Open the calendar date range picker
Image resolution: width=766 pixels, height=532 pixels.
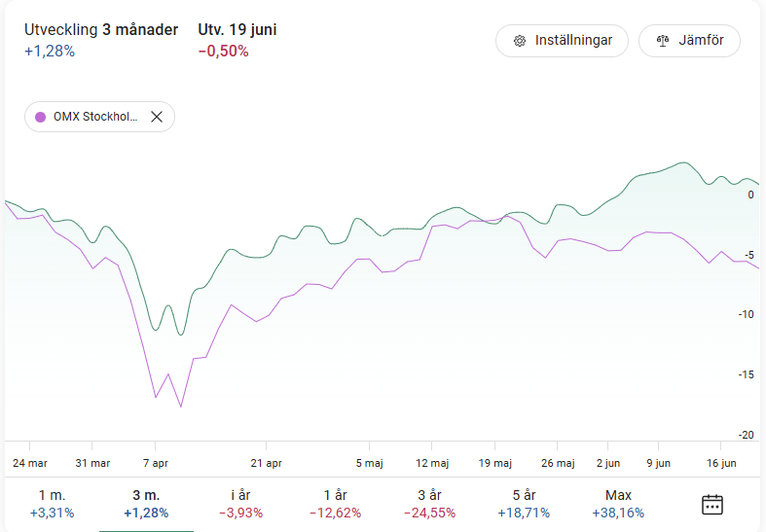712,504
